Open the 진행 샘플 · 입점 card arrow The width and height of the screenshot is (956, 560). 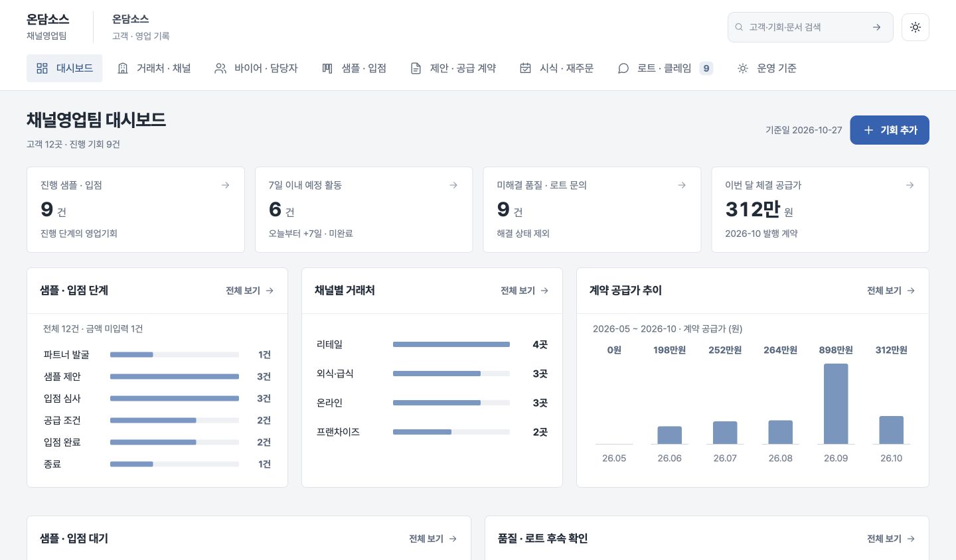point(226,185)
